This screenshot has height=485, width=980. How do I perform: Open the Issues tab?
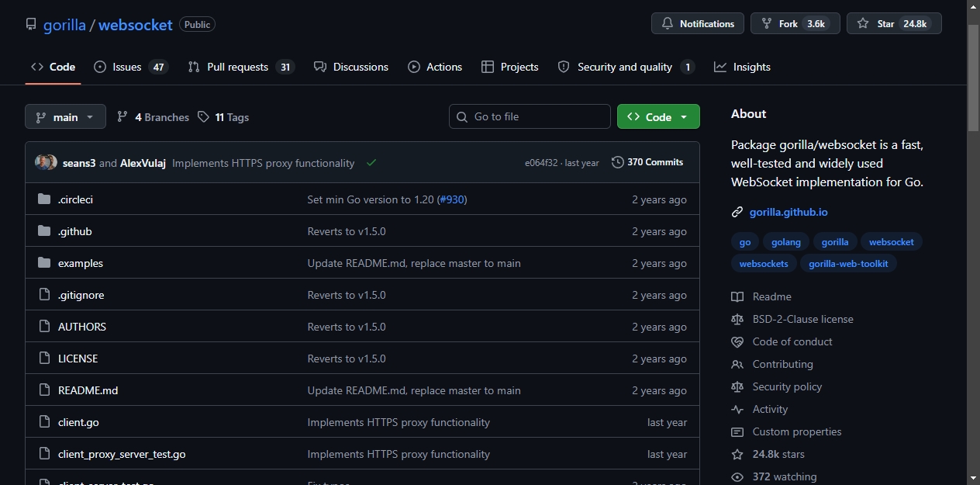(130, 67)
